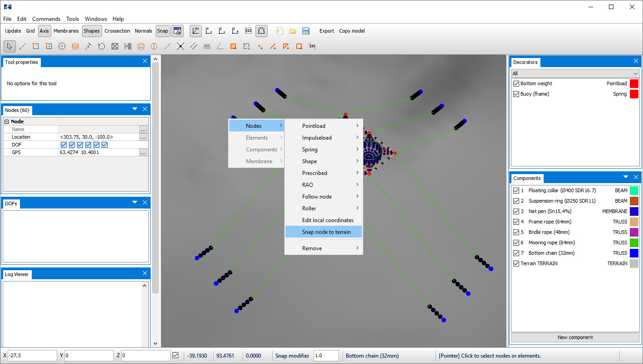Open a model with the folder icon

[x=293, y=31]
